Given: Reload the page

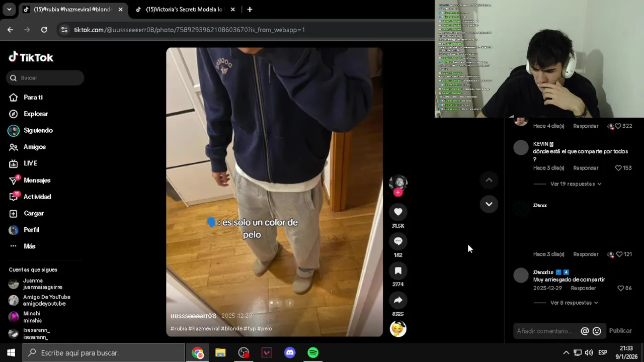Looking at the screenshot, I should point(44,30).
